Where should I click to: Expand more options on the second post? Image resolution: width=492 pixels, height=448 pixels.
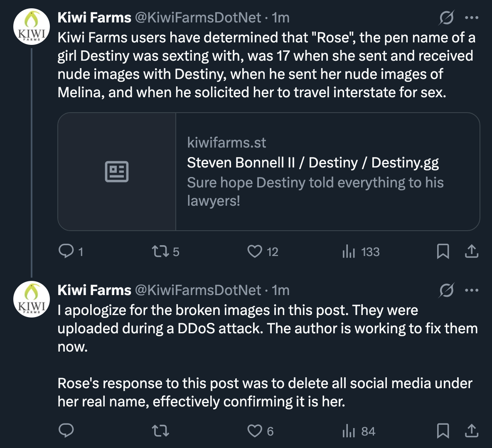click(x=472, y=290)
